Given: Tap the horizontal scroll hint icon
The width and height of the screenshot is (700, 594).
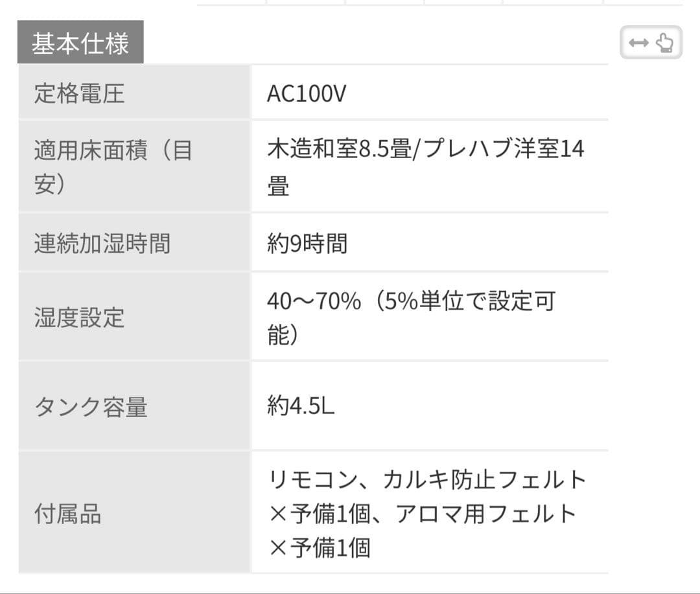Looking at the screenshot, I should pyautogui.click(x=651, y=43).
